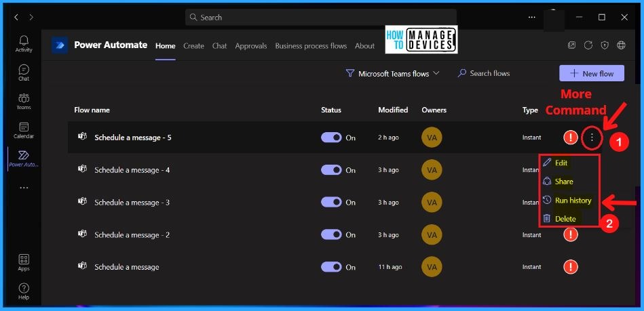Go back with the left arrow
The image size is (644, 311).
(x=16, y=17)
